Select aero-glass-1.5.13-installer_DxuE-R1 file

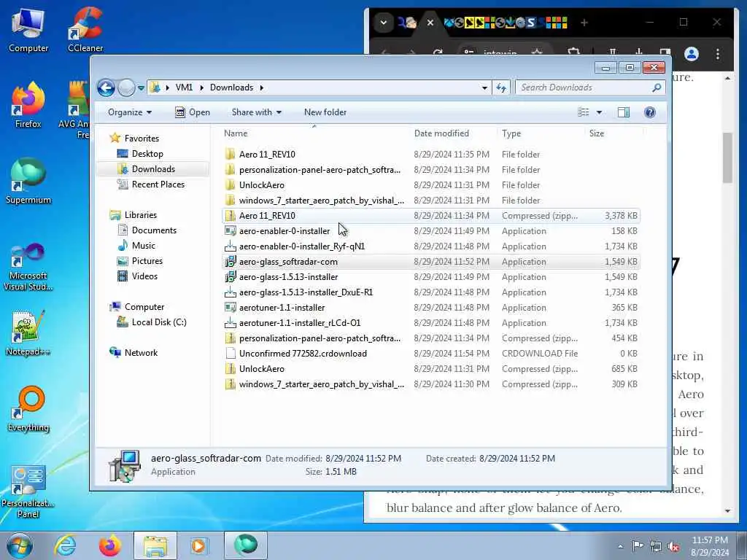(430, 292)
